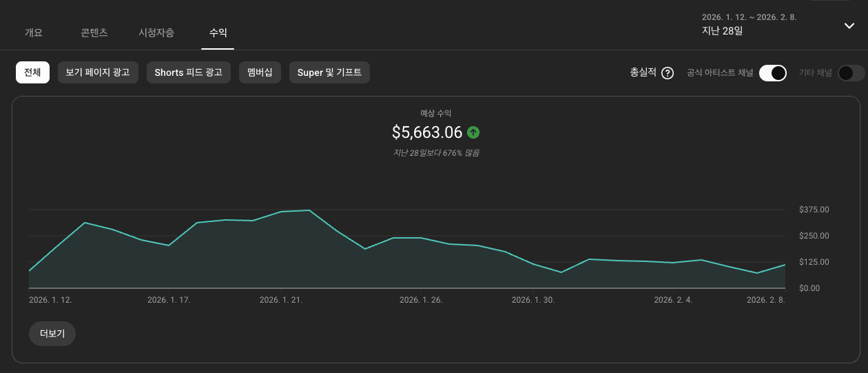Choose the Shorts 피드 광고 filter

(189, 72)
